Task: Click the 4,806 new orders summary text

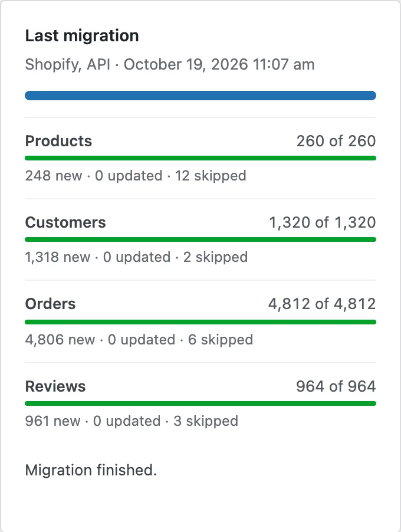Action: [139, 340]
